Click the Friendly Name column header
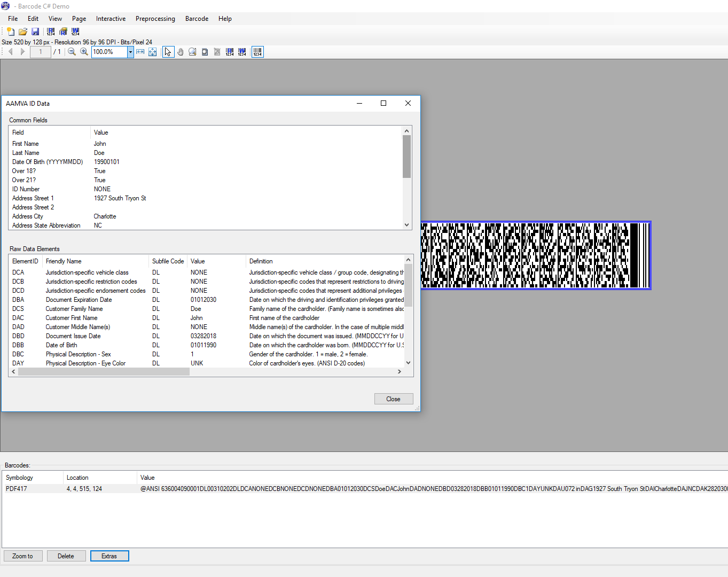 pyautogui.click(x=96, y=261)
